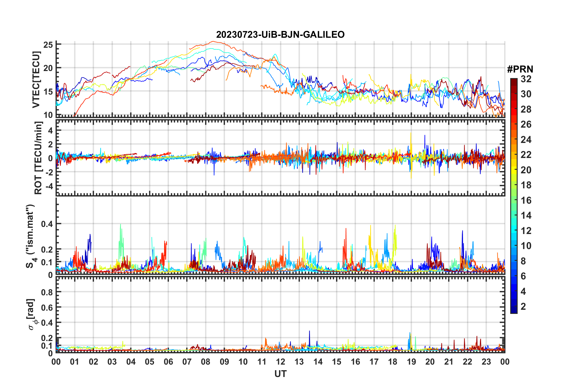Select the ROT [TECU/min] y-axis label
Screen dimensions: 561x392
pos(38,158)
